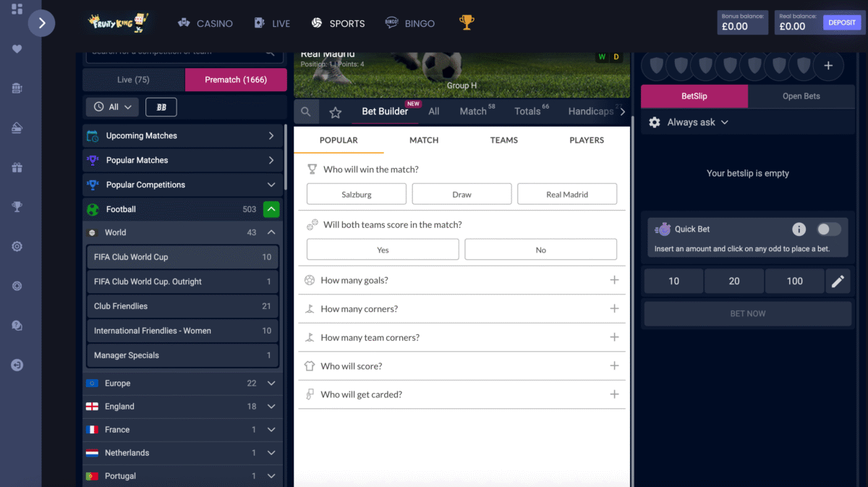This screenshot has height=487, width=868.
Task: Click the hand-with-card icon in the sidebar
Action: click(x=17, y=128)
